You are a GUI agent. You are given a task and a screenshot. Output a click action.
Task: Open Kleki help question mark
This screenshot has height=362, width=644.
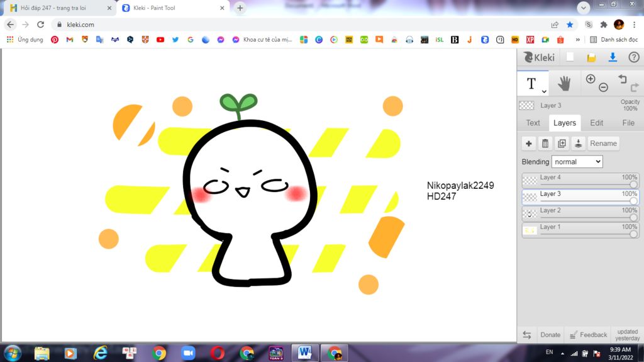(634, 57)
